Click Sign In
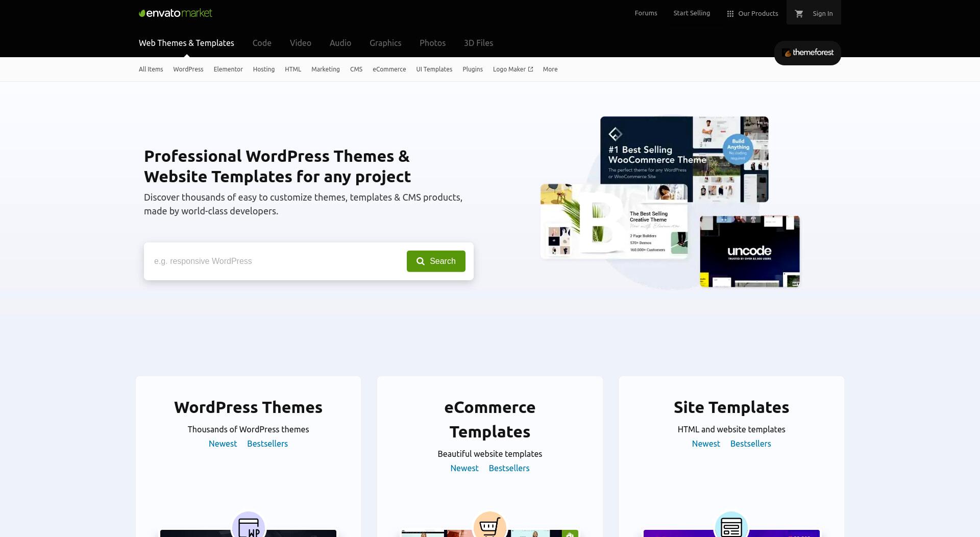This screenshot has width=980, height=537. coord(822,14)
